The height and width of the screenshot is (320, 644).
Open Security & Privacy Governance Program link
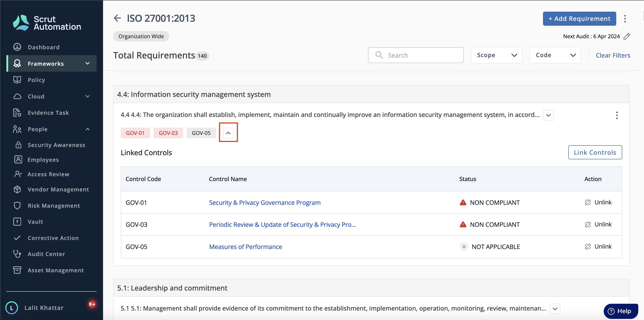(265, 202)
